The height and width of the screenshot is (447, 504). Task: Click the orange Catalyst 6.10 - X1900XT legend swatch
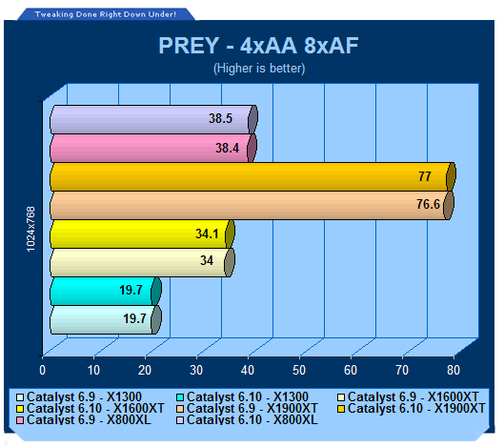(x=341, y=409)
